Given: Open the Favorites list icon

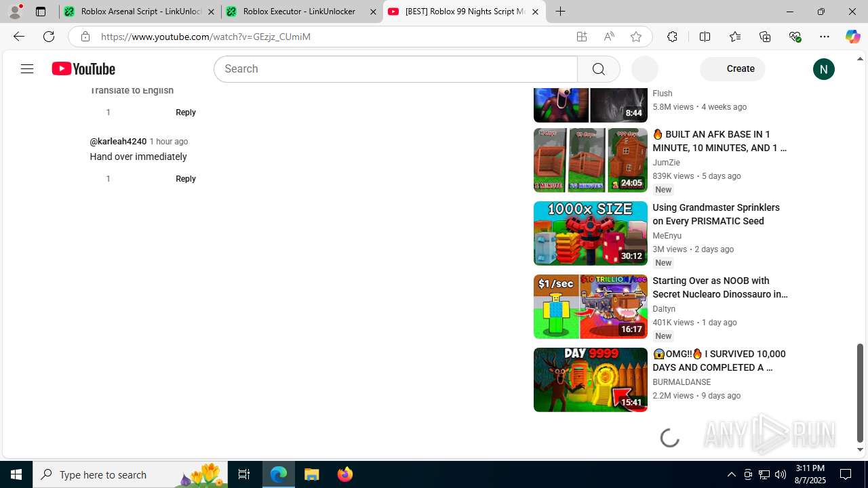Looking at the screenshot, I should 735,37.
